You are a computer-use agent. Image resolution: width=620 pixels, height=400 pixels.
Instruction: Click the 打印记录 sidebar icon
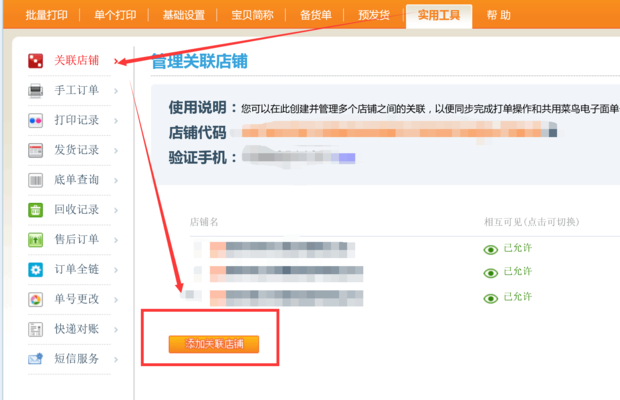point(36,121)
